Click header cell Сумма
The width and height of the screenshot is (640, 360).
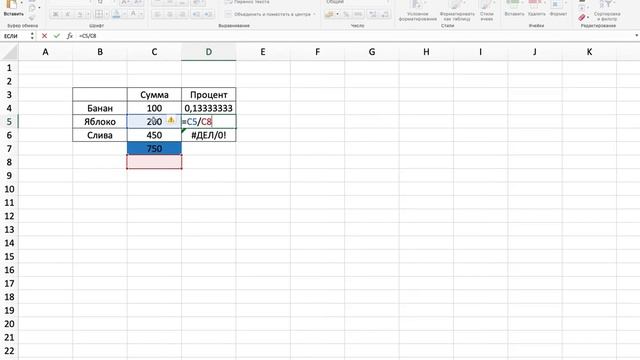coord(154,95)
